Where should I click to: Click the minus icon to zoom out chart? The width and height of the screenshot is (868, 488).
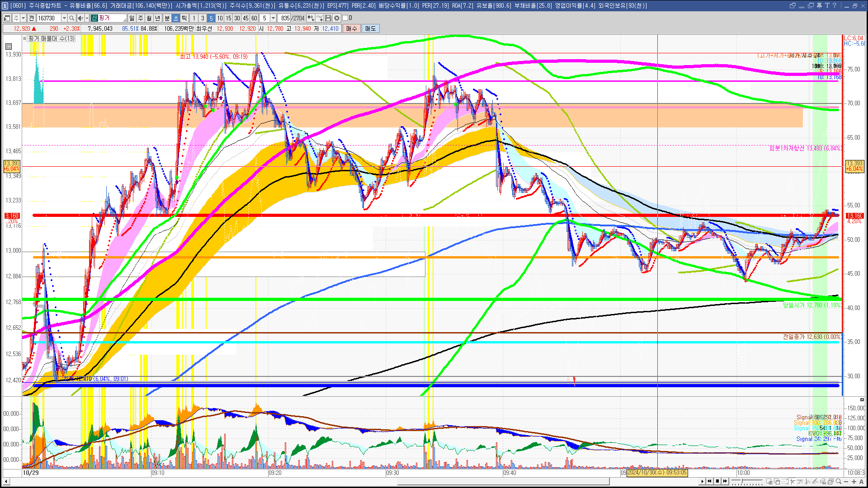point(846,481)
